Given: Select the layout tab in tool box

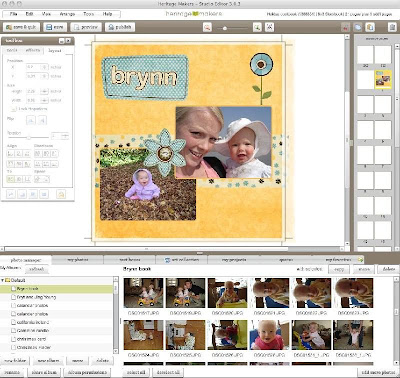Looking at the screenshot, I should pos(55,50).
